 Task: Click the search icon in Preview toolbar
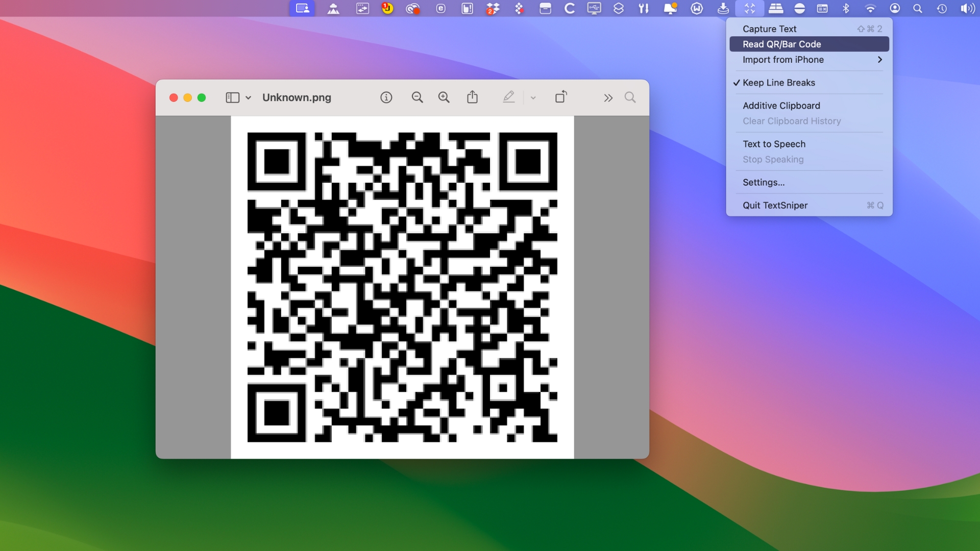[x=630, y=97]
